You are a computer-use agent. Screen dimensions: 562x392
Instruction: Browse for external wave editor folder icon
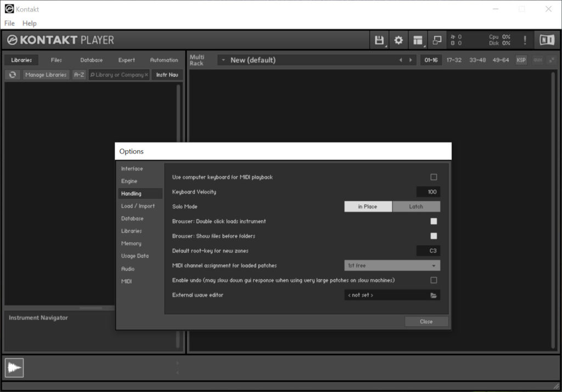tap(434, 296)
